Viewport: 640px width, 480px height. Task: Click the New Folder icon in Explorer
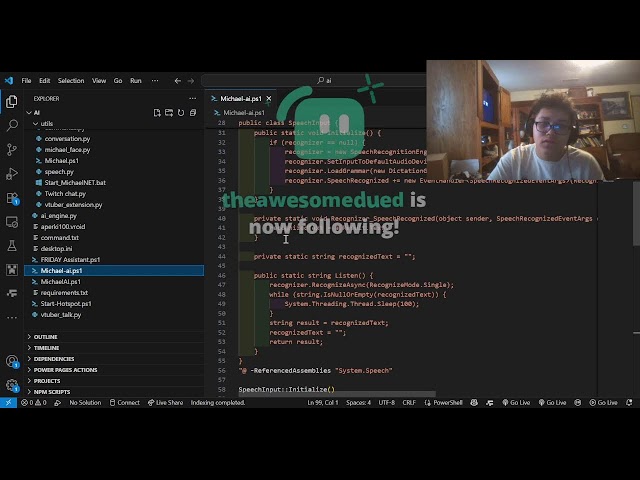[169, 113]
